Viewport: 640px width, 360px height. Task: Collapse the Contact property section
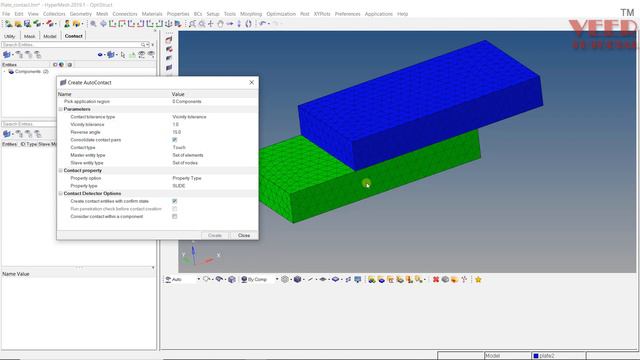point(60,170)
